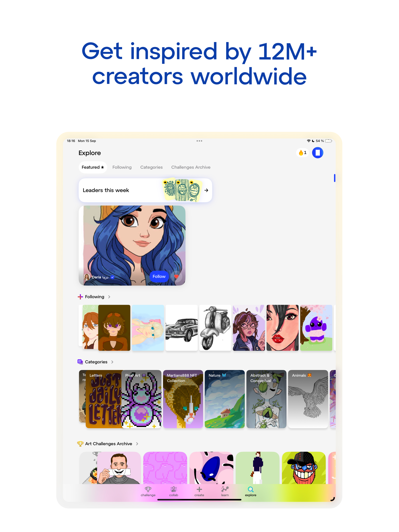
Task: Open the Pixel Art category thumbnail
Action: coord(141,399)
